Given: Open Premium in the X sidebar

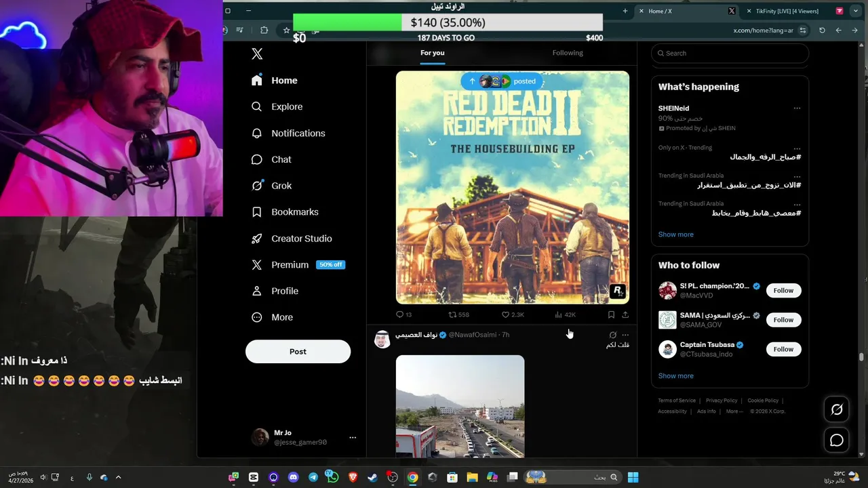Looking at the screenshot, I should tap(298, 265).
